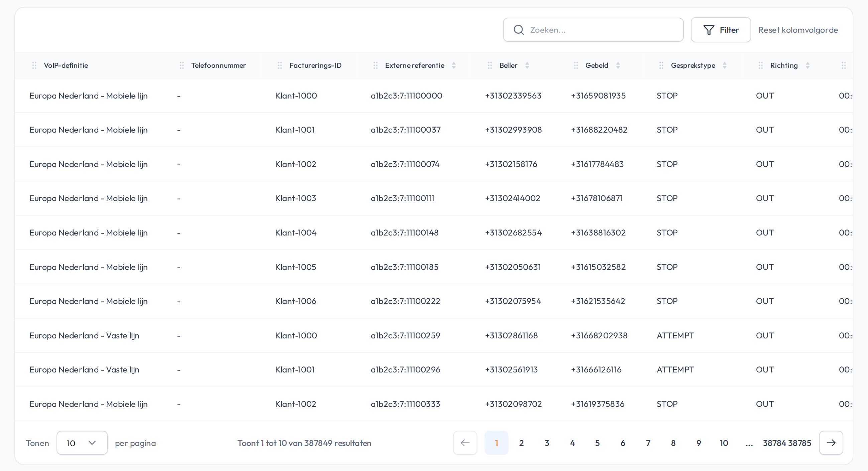The width and height of the screenshot is (868, 471).
Task: Click Reset kolomvolgorde link
Action: 798,30
